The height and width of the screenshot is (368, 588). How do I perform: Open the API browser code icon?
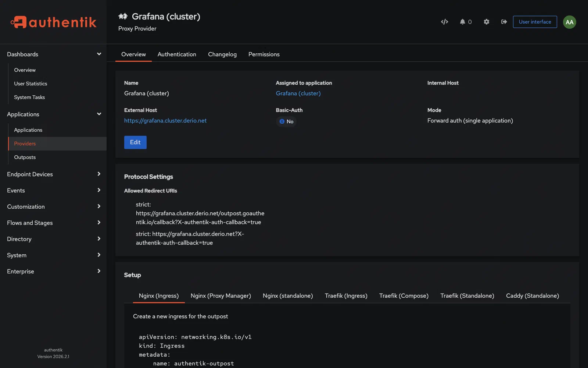[x=444, y=22]
